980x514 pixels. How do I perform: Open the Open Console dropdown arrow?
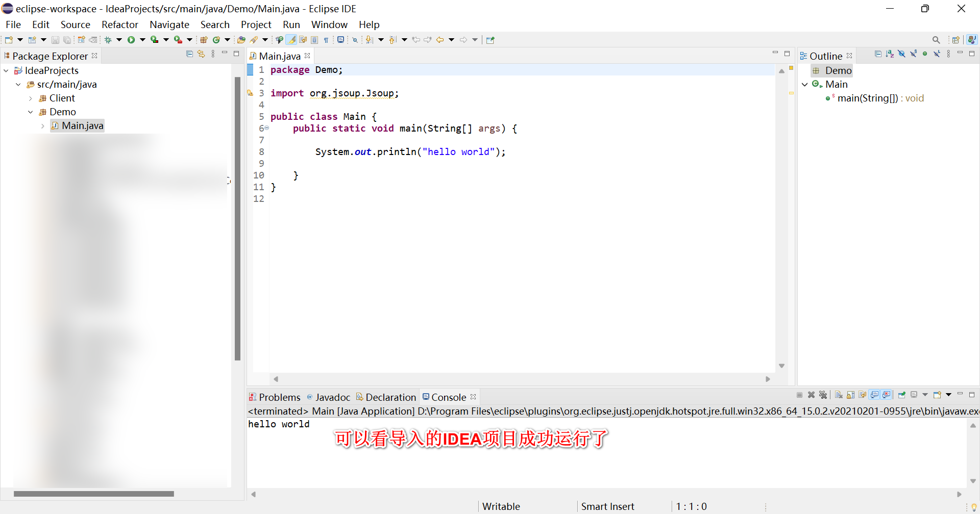[949, 395]
